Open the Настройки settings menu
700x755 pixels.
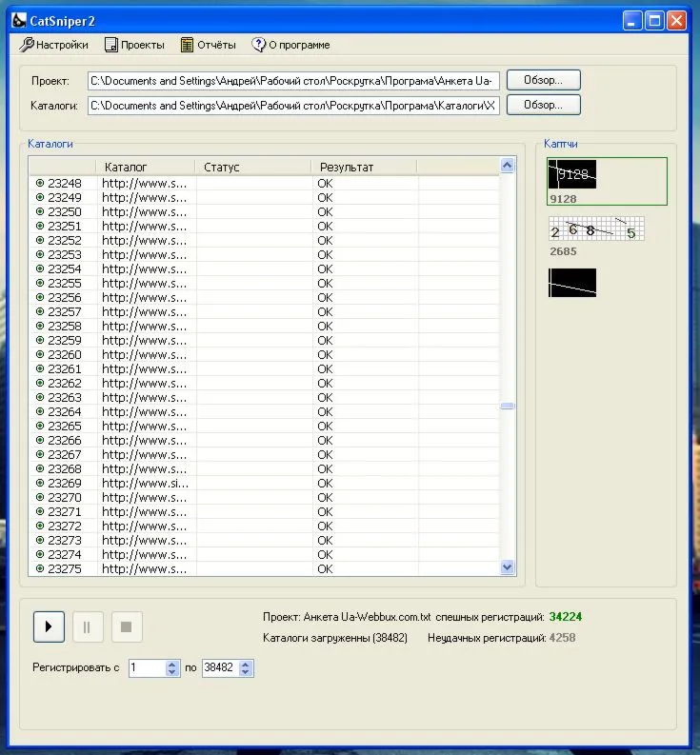[54, 45]
